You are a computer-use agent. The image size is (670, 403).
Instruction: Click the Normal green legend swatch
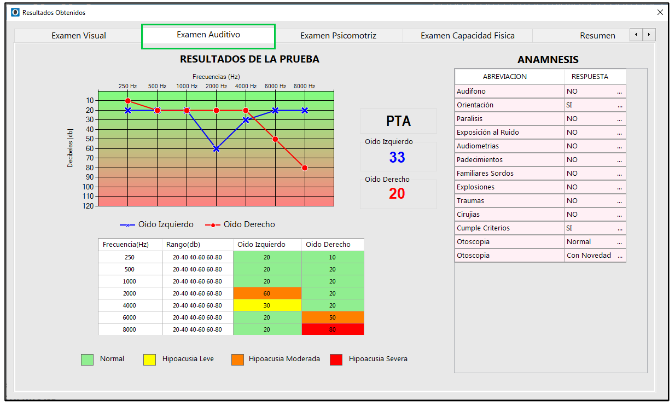coord(88,358)
